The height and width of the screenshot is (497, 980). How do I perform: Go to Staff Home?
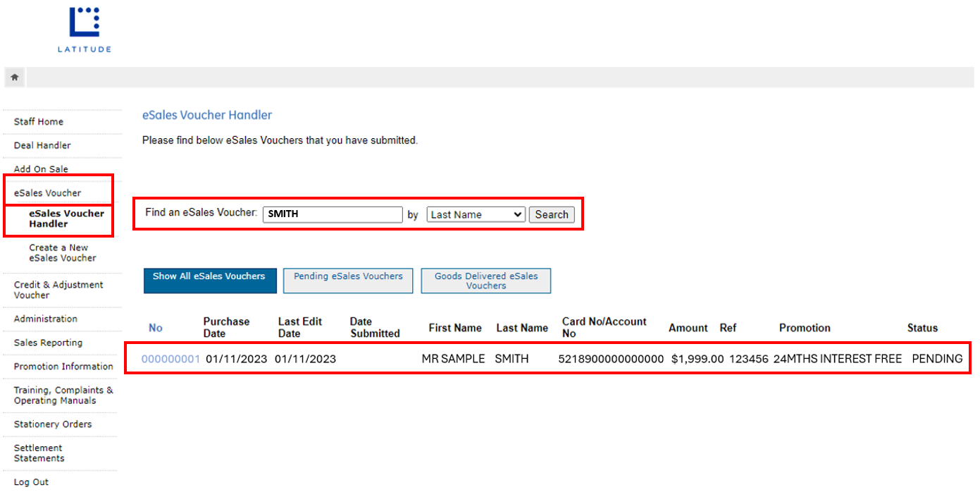click(x=39, y=122)
